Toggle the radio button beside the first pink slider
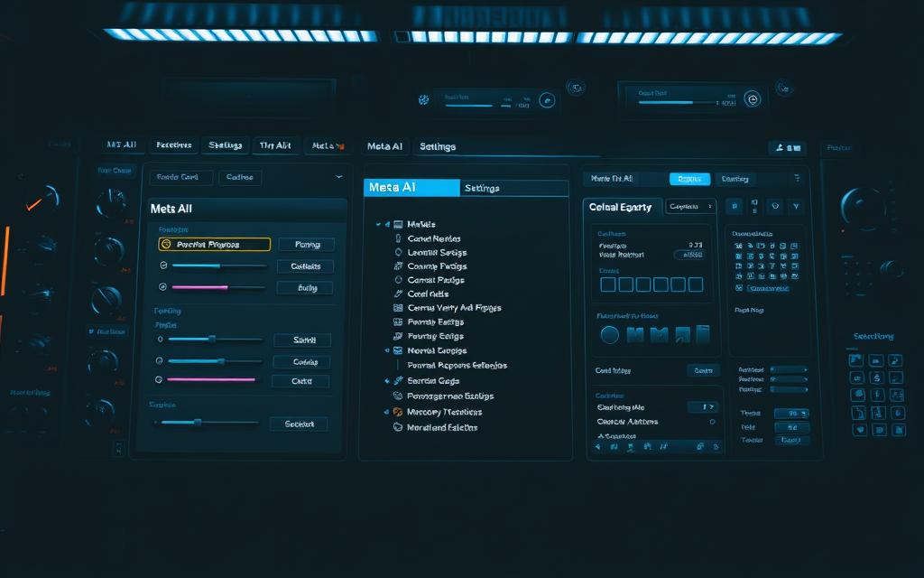This screenshot has height=578, width=924. [x=162, y=287]
